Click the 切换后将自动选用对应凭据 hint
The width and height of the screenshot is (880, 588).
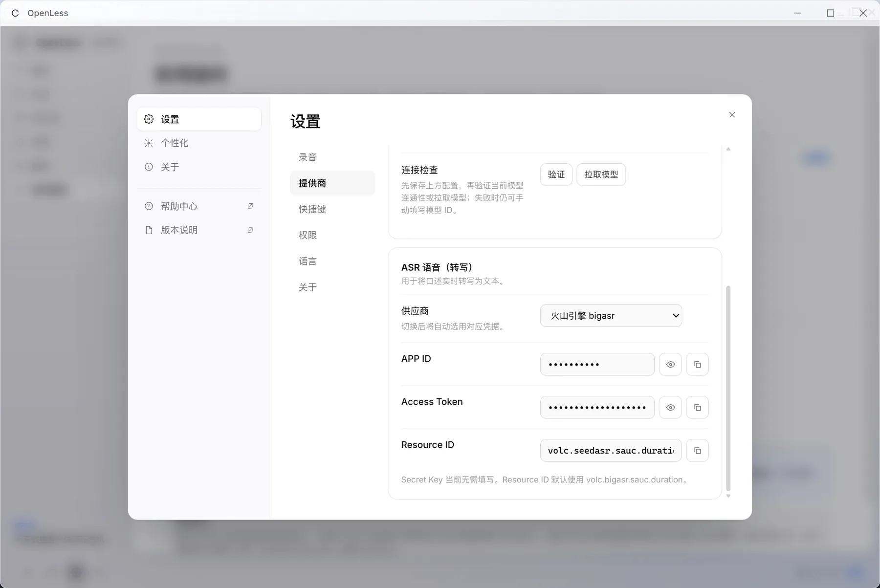click(x=454, y=327)
